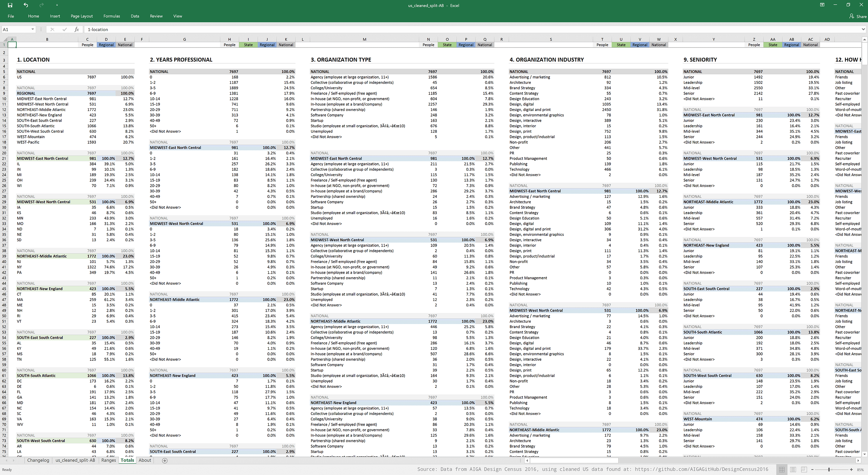Switch to Page Break Preview view
This screenshot has width=868, height=475.
tap(804, 470)
